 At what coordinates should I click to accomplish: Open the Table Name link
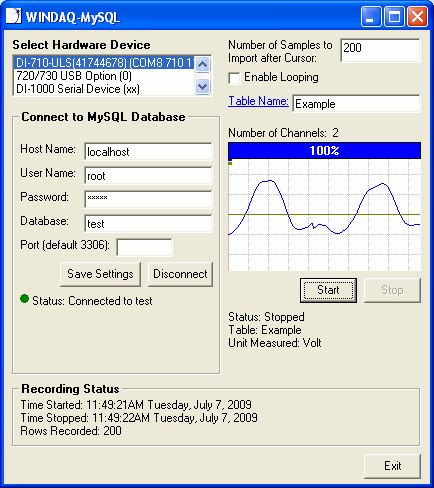(x=258, y=101)
